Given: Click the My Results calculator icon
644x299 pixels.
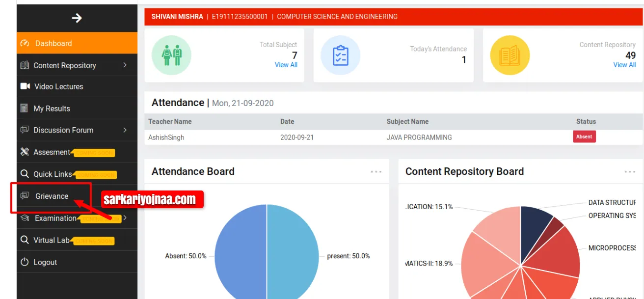Looking at the screenshot, I should coord(24,109).
